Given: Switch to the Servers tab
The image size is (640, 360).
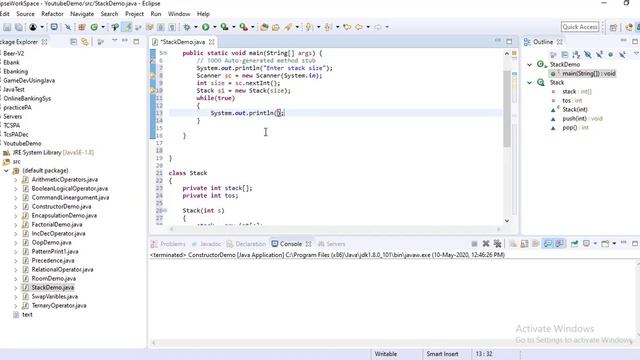Looking at the screenshot, I should [x=332, y=244].
